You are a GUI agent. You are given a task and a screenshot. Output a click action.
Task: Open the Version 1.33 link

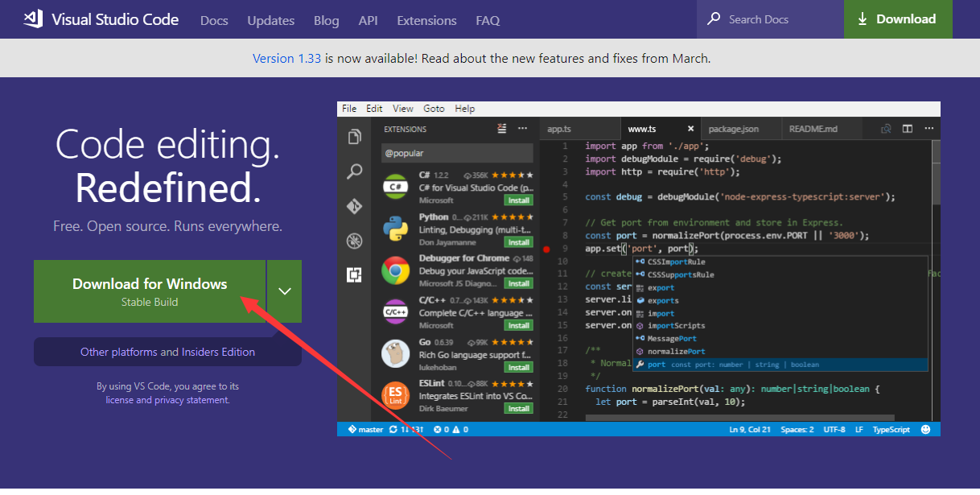pyautogui.click(x=287, y=58)
